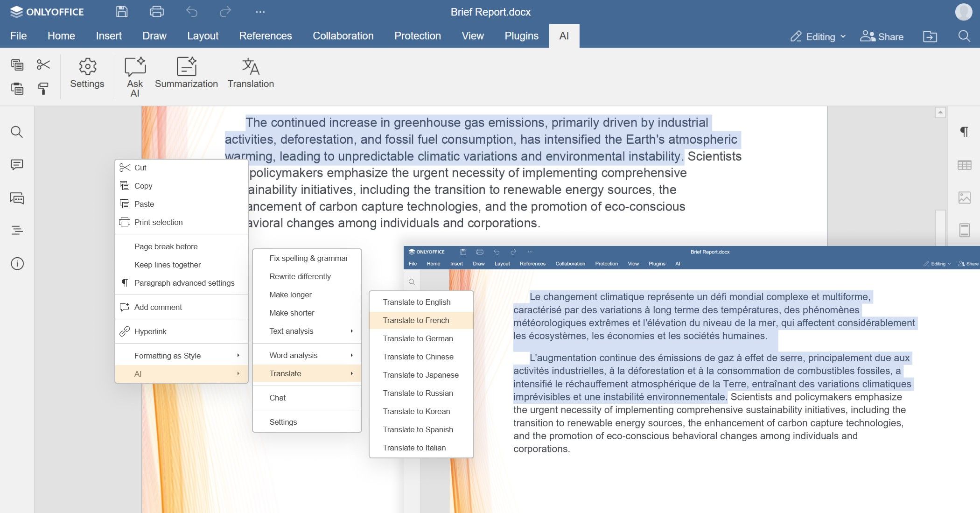
Task: Click the Print icon in title bar
Action: [x=156, y=12]
